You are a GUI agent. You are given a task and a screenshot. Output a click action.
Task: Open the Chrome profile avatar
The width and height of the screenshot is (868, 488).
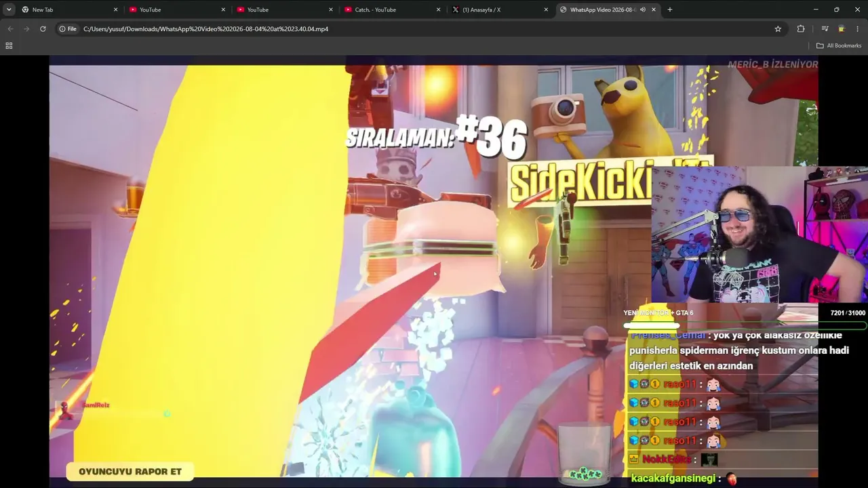click(x=842, y=29)
